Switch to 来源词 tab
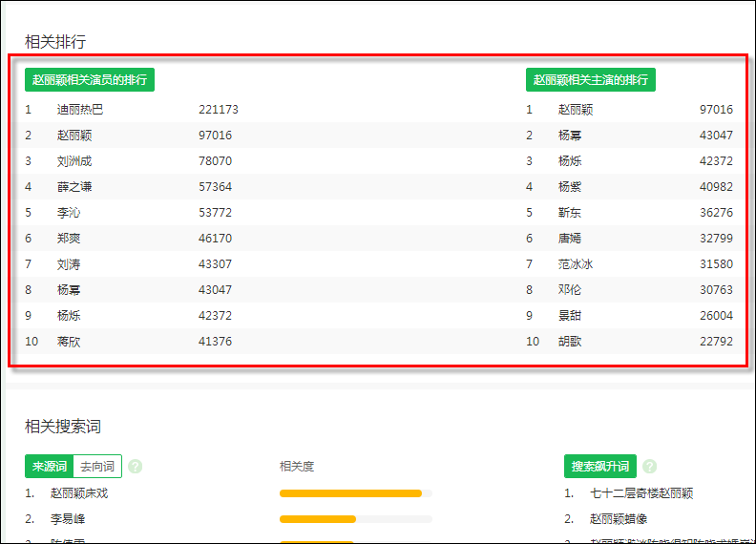 pos(50,467)
